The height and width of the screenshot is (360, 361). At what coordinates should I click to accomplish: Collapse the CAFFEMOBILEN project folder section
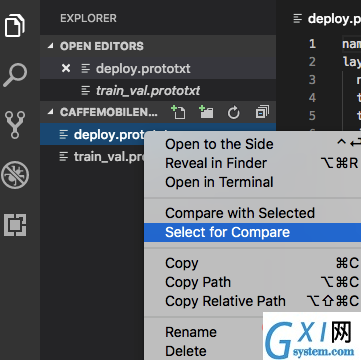[50, 112]
